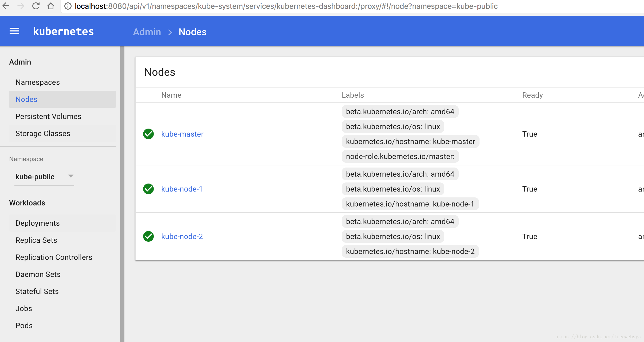Viewport: 644px width, 342px height.
Task: Click the Admin breadcrumb link
Action: click(147, 32)
